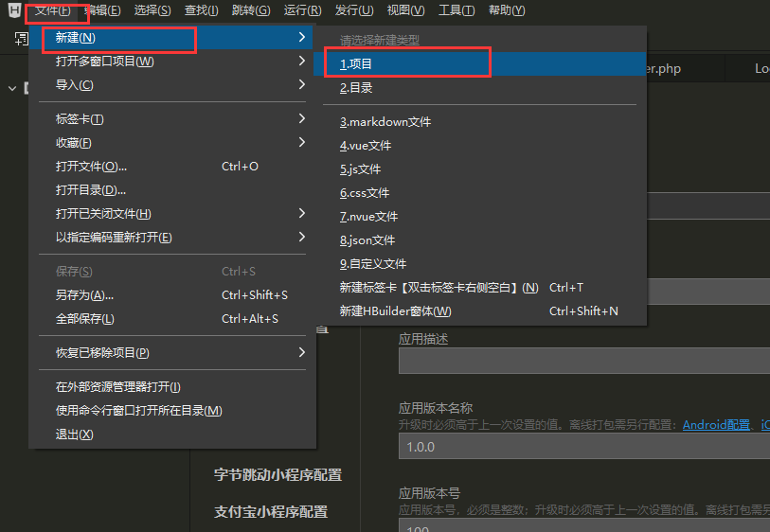Expand the 打开多窗口项目 submenu arrow

[x=301, y=61]
